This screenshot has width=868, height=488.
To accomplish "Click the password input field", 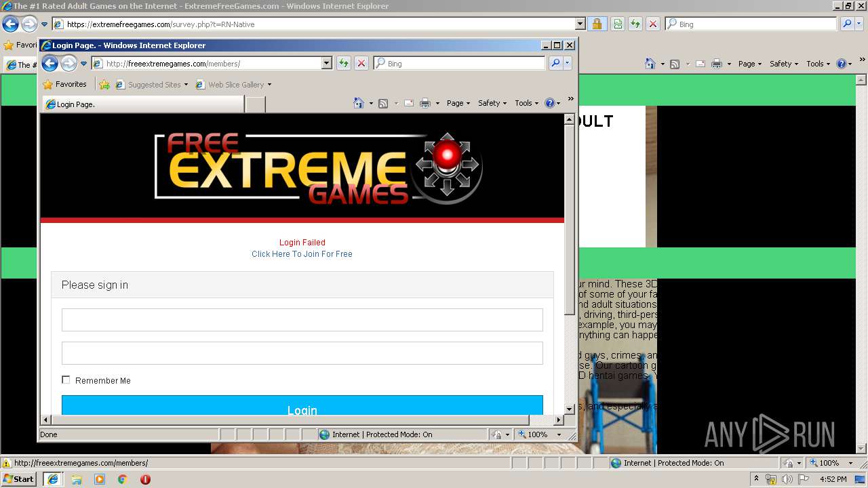I will (302, 353).
